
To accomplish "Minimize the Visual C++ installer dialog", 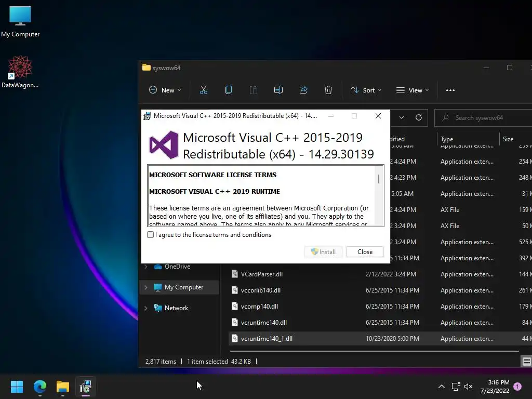I will [331, 116].
